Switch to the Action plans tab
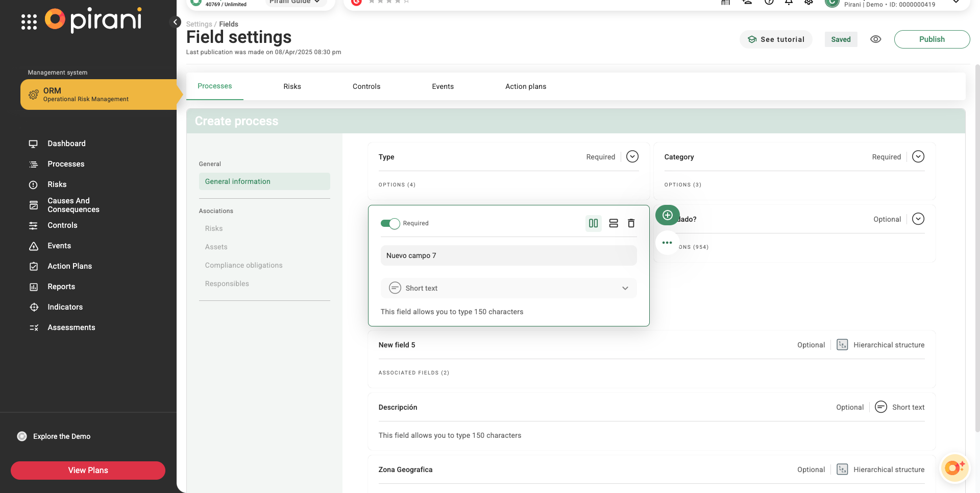The width and height of the screenshot is (980, 493). [525, 86]
